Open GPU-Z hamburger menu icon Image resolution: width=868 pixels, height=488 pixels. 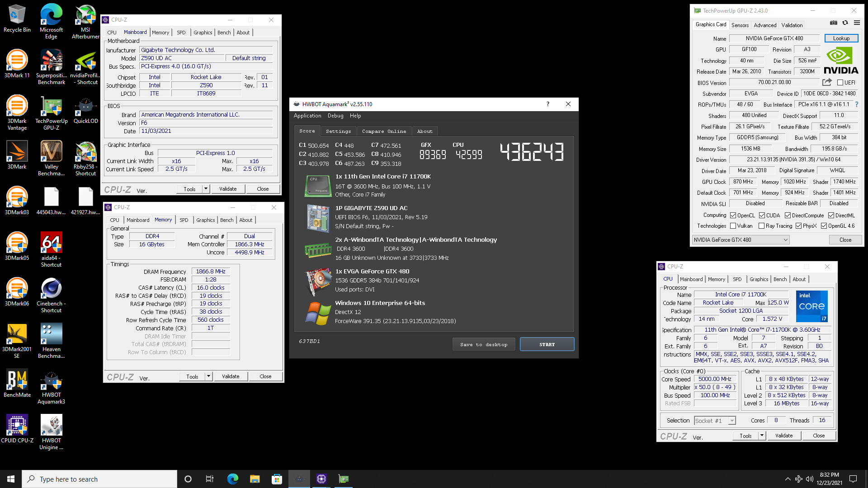pos(857,23)
